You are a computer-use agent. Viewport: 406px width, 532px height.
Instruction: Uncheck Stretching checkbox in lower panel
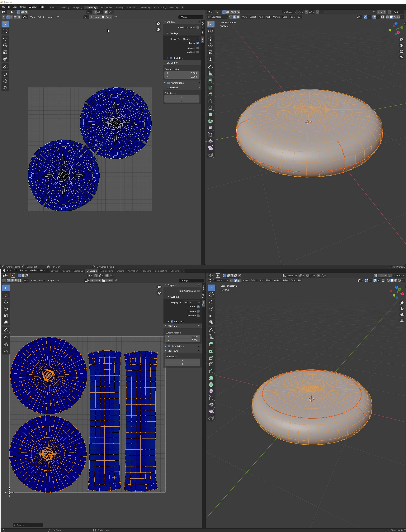[172, 321]
